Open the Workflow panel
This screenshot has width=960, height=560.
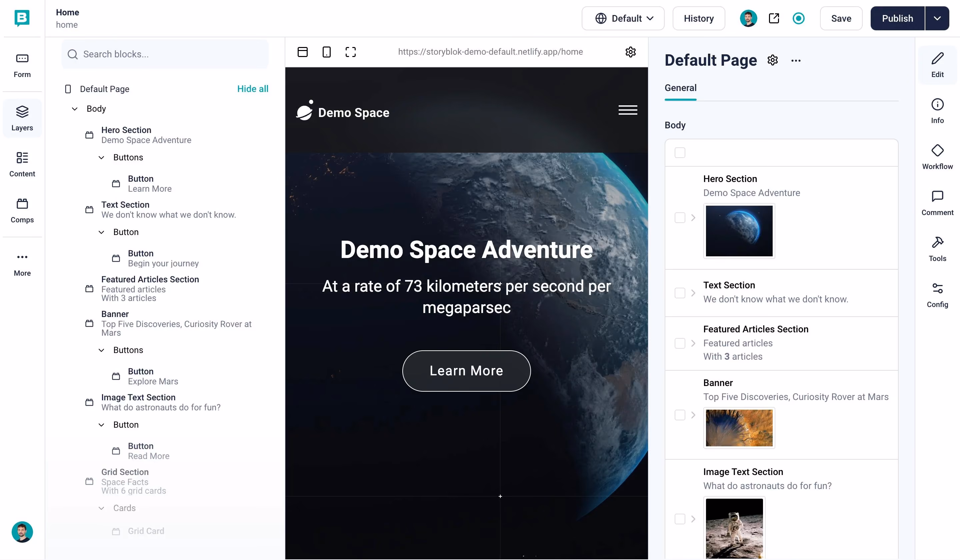937,157
